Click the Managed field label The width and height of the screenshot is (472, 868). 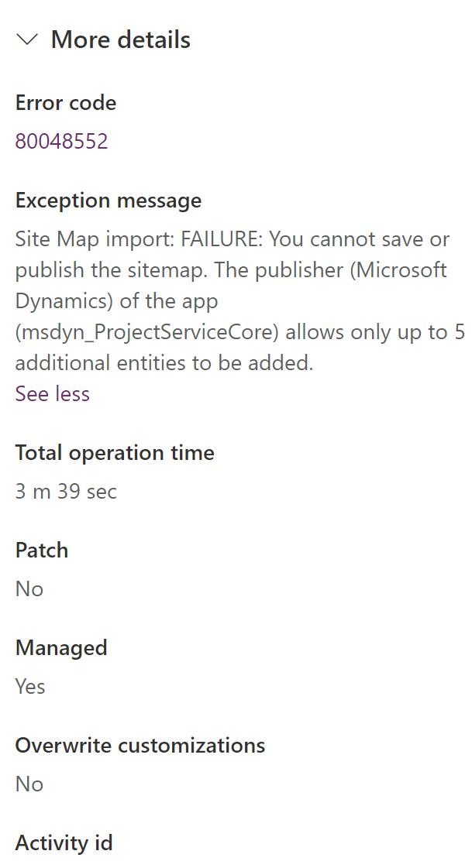click(60, 647)
